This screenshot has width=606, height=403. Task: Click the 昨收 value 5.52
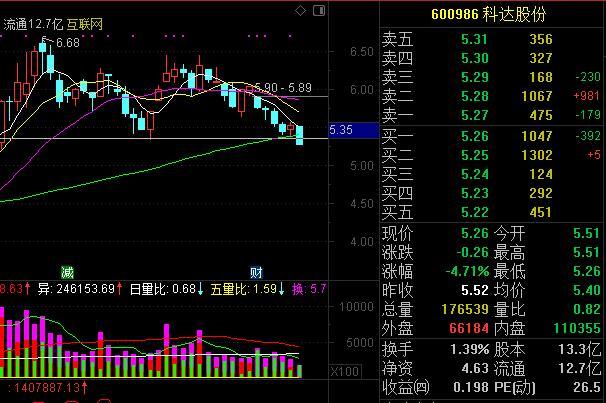point(475,290)
